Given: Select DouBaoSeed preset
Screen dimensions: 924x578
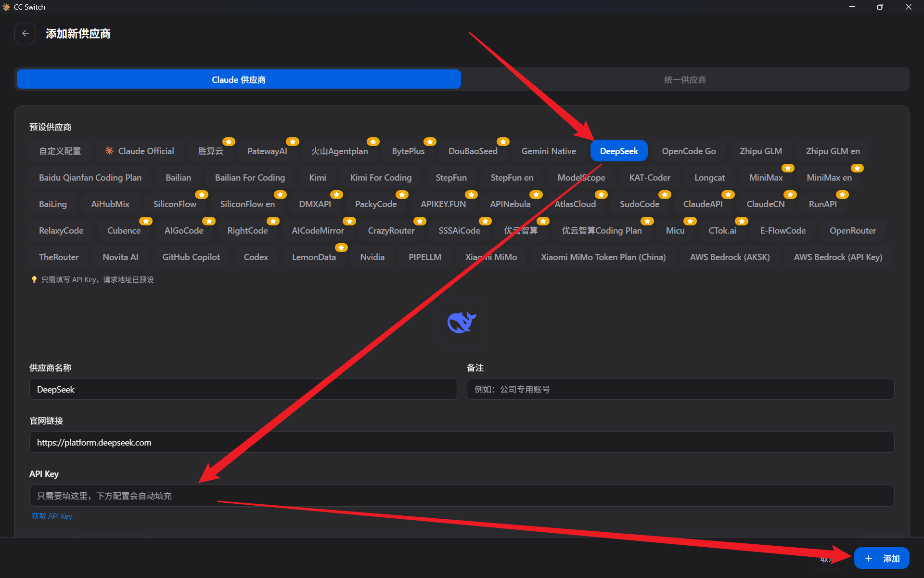Looking at the screenshot, I should coord(473,151).
